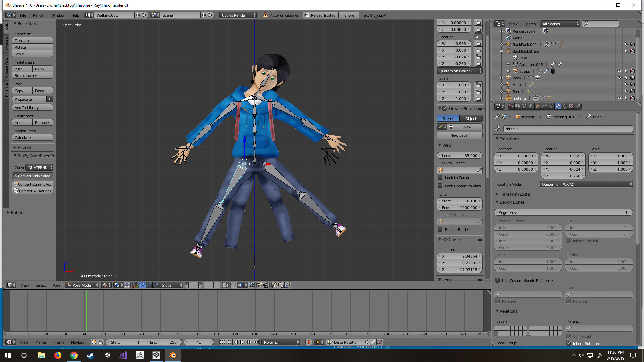The height and width of the screenshot is (362, 644).
Task: Click the Reload Trusted button
Action: click(x=320, y=15)
